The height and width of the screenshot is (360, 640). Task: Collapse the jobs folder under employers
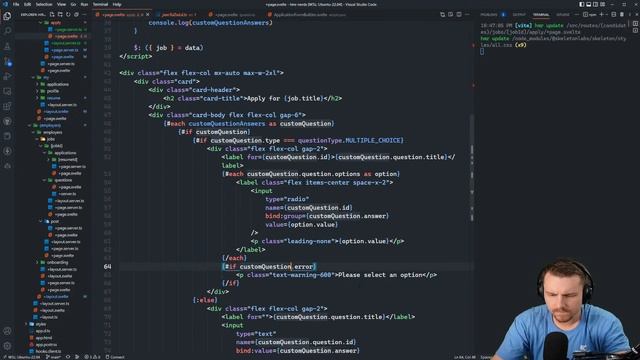(x=51, y=139)
